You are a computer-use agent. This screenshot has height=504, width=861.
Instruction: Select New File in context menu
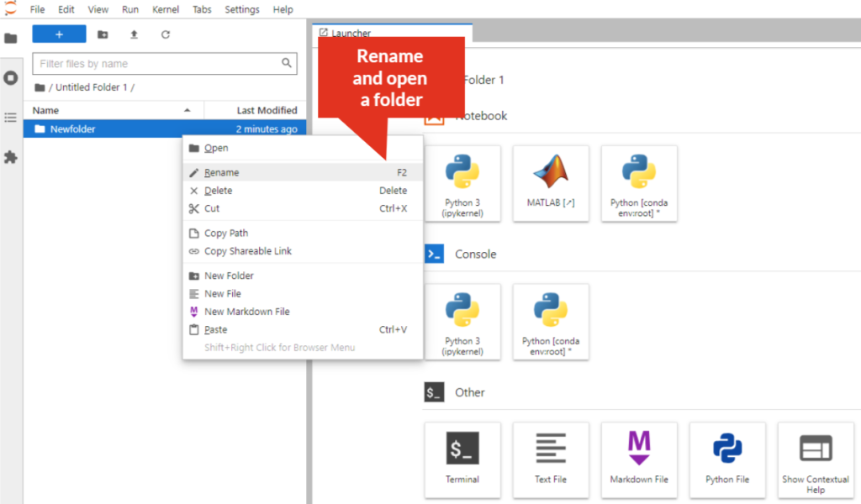tap(303, 293)
